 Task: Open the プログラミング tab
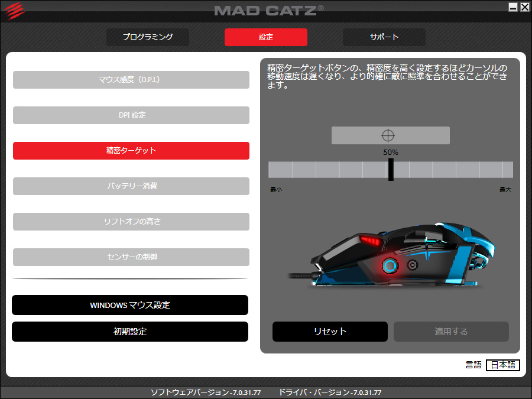148,37
